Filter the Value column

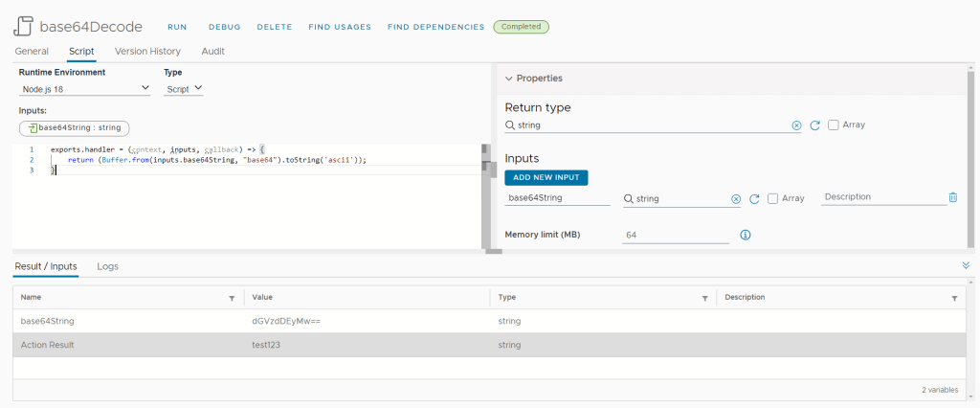pyautogui.click(x=478, y=298)
